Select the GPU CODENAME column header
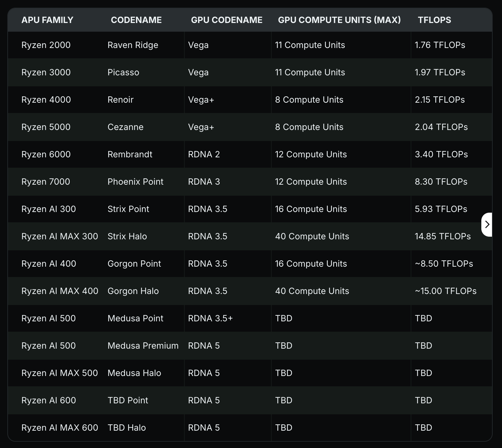502x448 pixels. coord(226,20)
